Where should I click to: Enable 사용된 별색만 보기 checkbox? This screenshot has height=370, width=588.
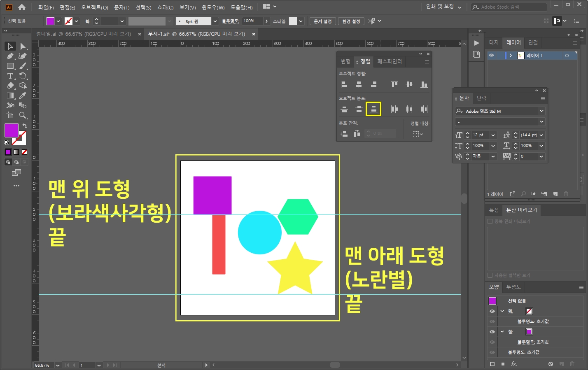490,275
